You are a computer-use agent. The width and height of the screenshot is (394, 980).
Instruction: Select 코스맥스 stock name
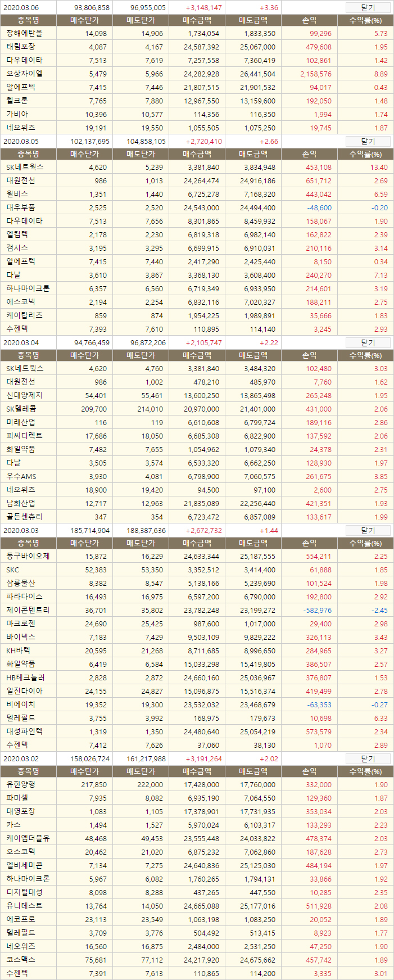[x=21, y=960]
